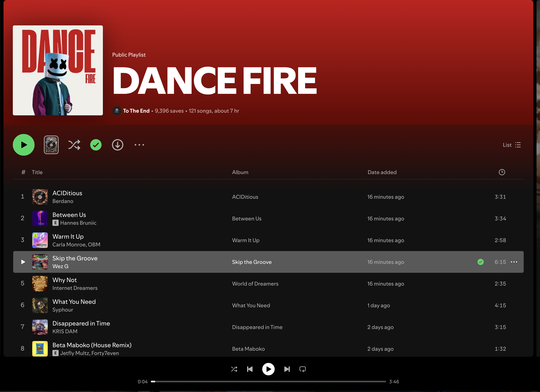Open more options for Skip the Groove
This screenshot has width=540, height=392.
click(x=514, y=262)
